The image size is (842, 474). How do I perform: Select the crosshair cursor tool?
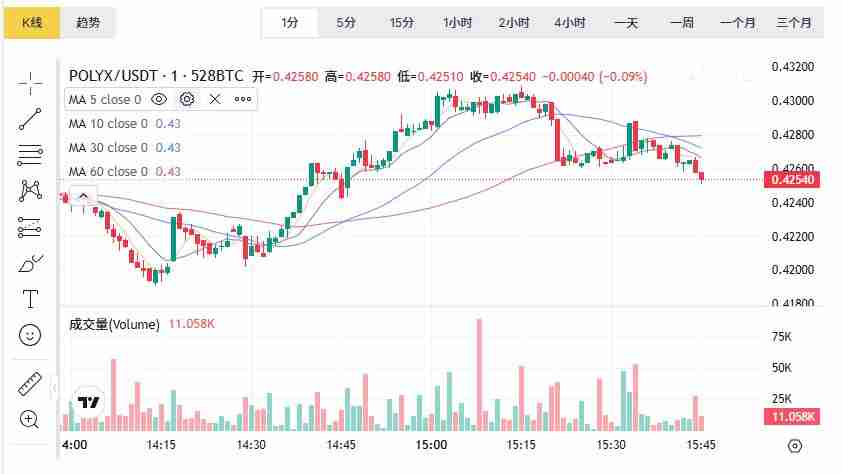(30, 83)
